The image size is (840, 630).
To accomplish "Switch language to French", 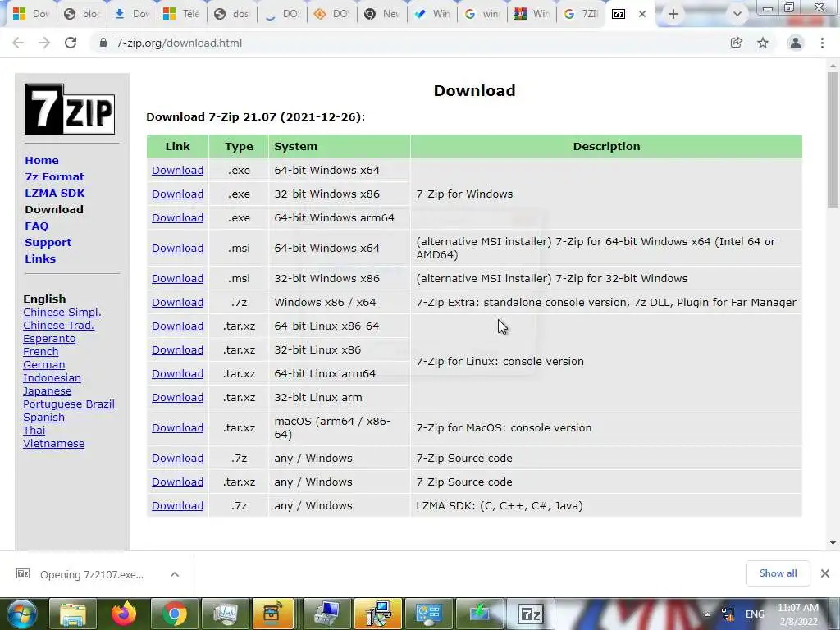I will [41, 351].
